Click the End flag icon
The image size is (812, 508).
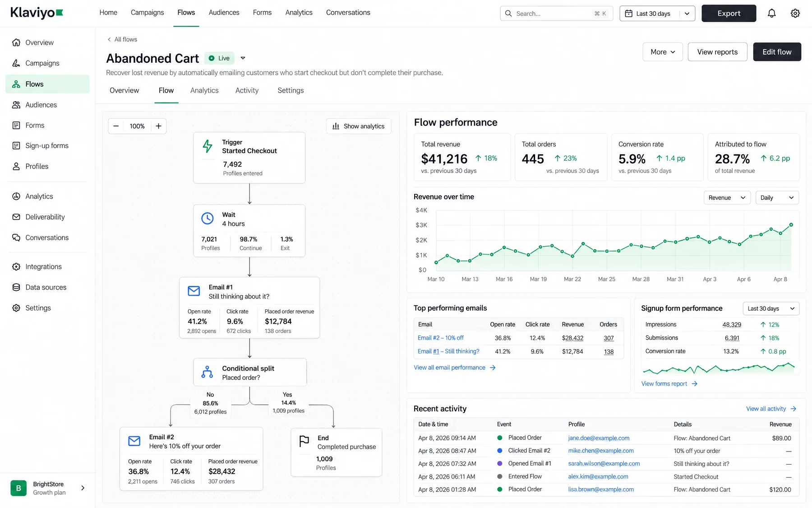point(304,441)
